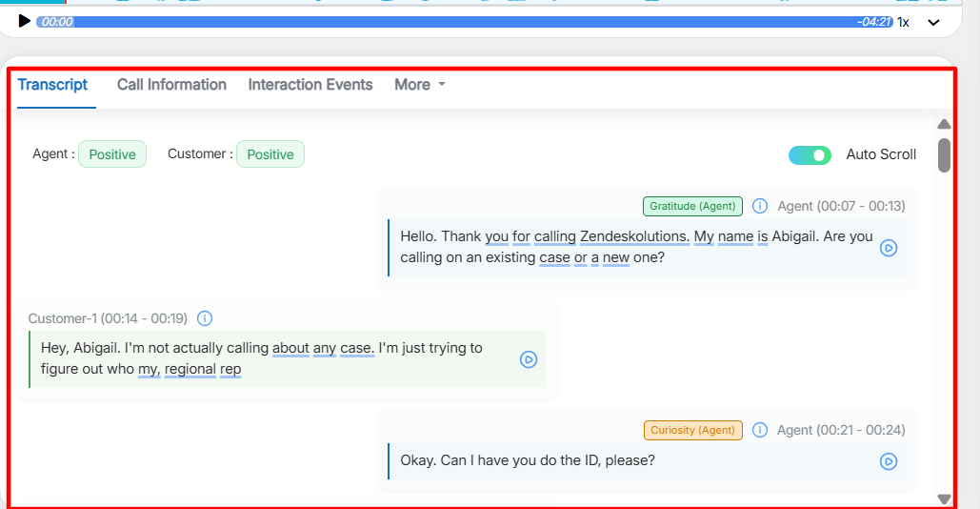This screenshot has width=980, height=509.
Task: Expand the More tab dropdown
Action: (420, 85)
